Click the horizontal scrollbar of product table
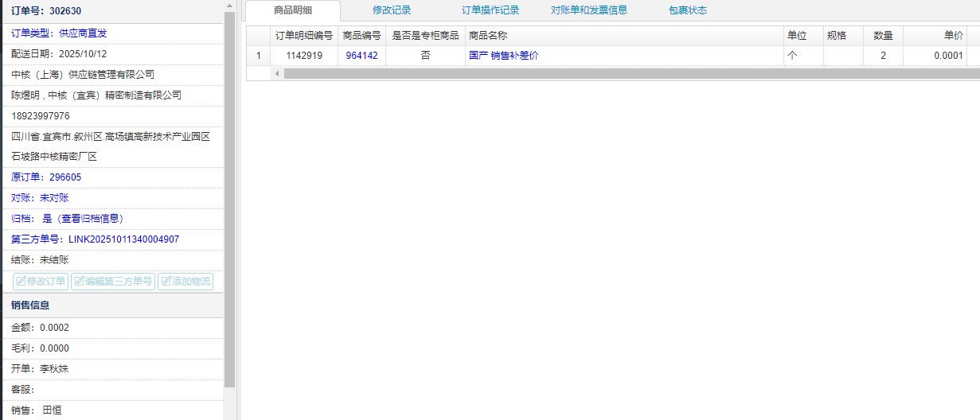The width and height of the screenshot is (980, 420). pos(621,73)
